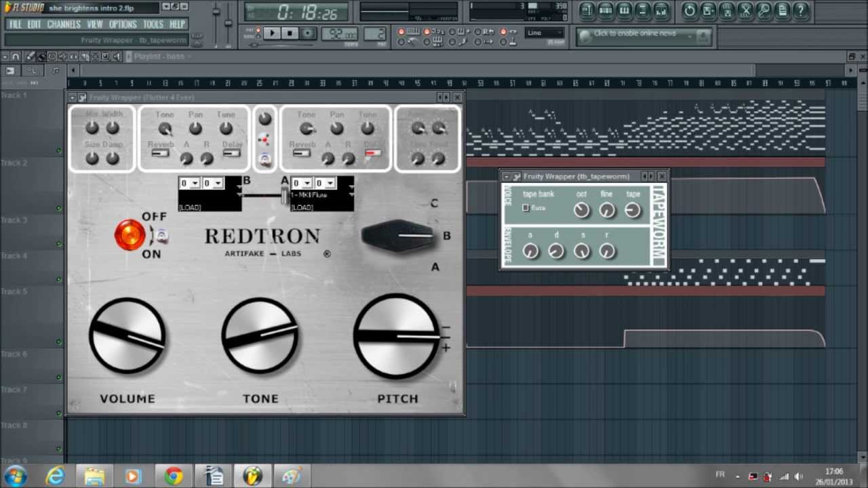This screenshot has height=488, width=868.
Task: Open the piano roll view button
Action: coord(624,10)
